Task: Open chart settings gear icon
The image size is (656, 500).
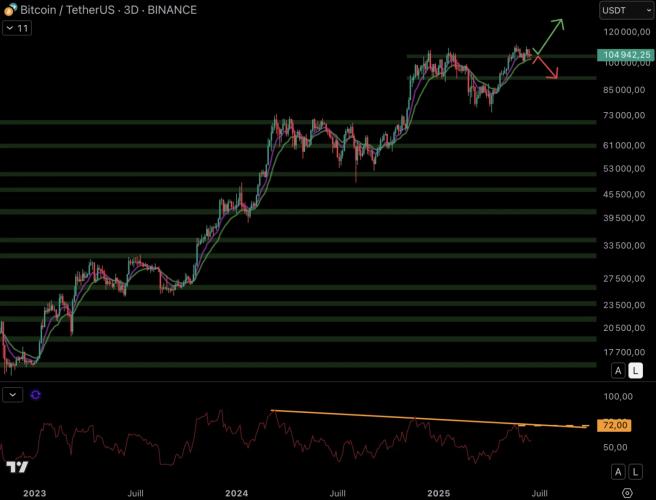Action: 627,493
